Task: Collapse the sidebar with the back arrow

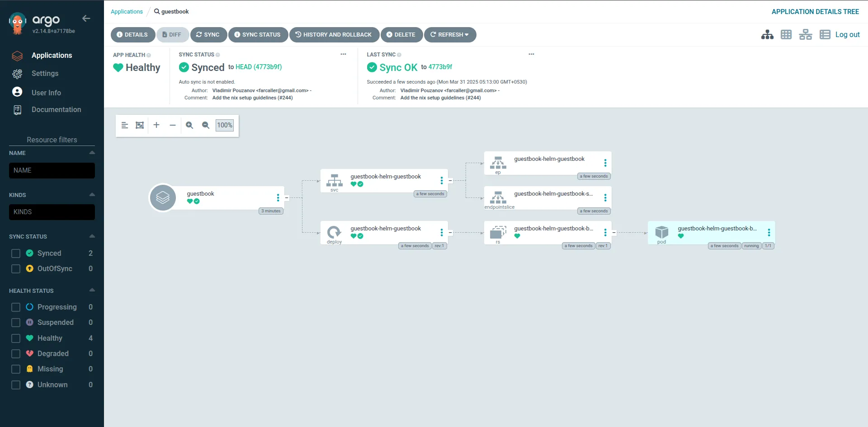Action: 86,19
